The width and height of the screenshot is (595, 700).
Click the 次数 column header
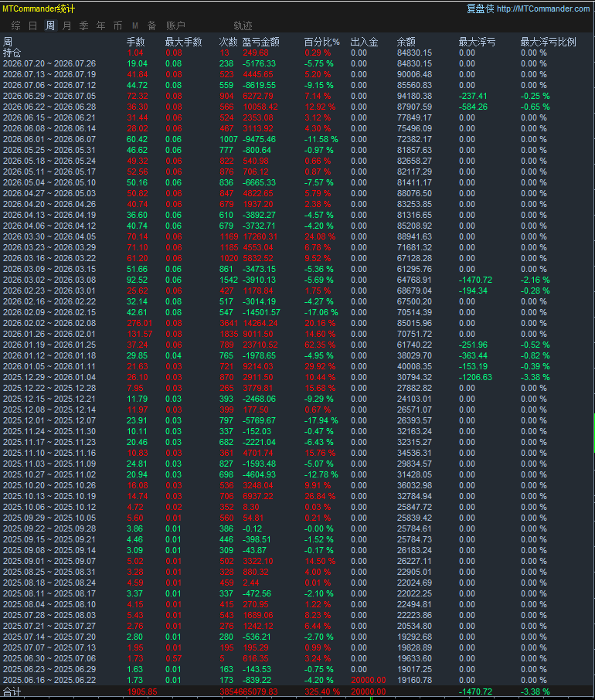228,42
